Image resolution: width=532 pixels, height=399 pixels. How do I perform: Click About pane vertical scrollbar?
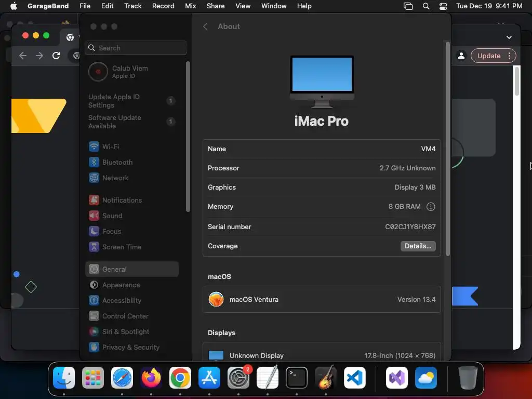[447, 149]
